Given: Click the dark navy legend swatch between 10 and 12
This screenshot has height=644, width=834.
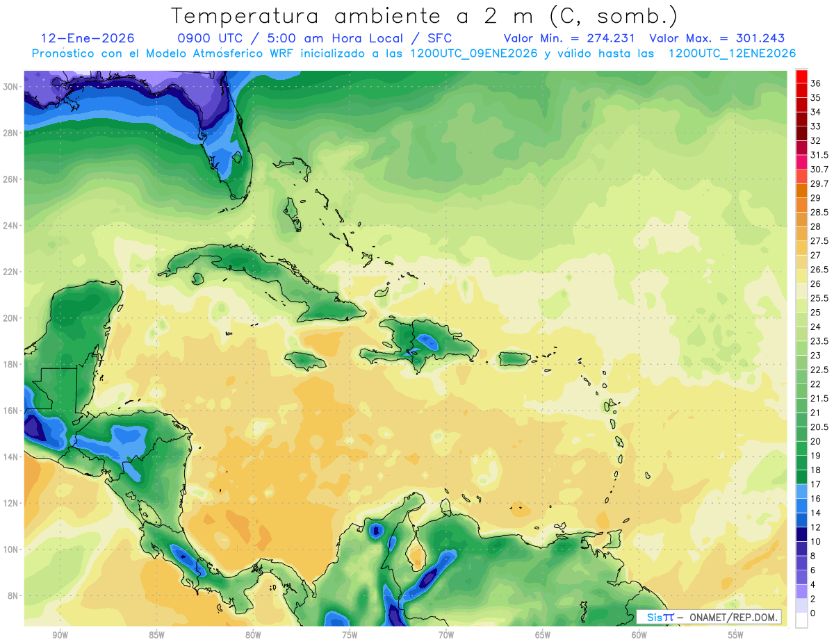Looking at the screenshot, I should [801, 534].
